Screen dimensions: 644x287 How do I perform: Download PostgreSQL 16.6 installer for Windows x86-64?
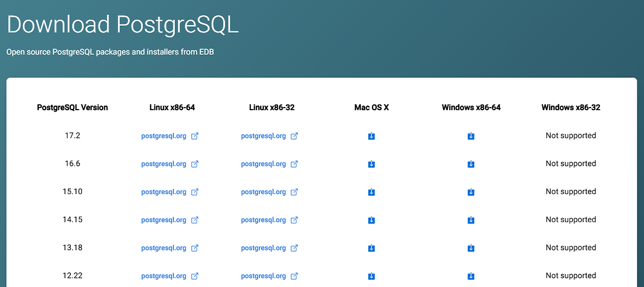[x=471, y=164]
